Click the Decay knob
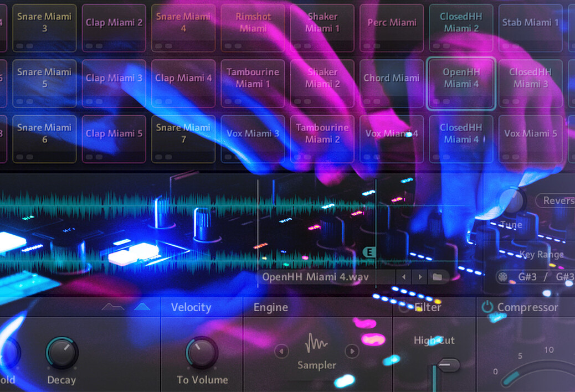 pyautogui.click(x=61, y=353)
